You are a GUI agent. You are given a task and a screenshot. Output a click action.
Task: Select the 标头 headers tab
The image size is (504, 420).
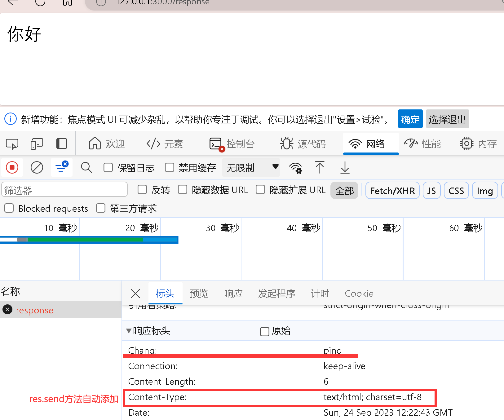coord(165,293)
